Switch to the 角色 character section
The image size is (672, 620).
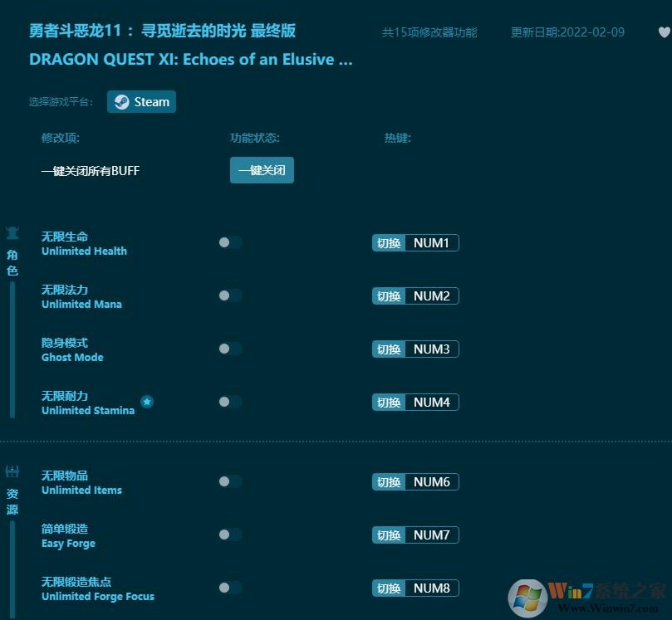(x=12, y=260)
